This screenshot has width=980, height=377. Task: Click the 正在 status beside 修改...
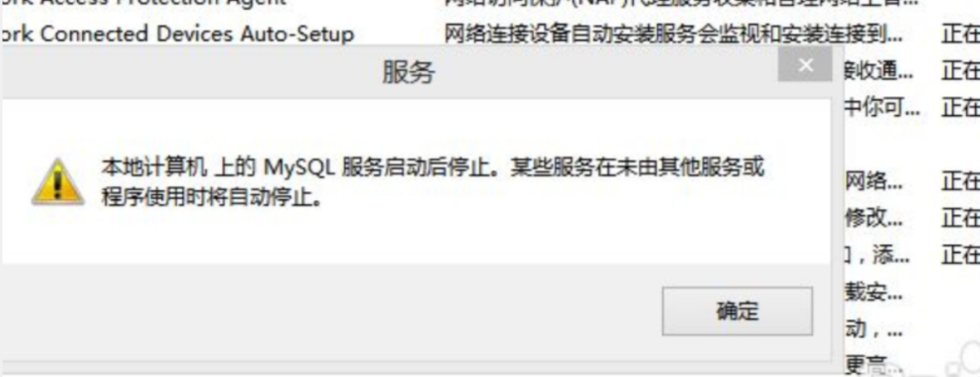(x=960, y=217)
